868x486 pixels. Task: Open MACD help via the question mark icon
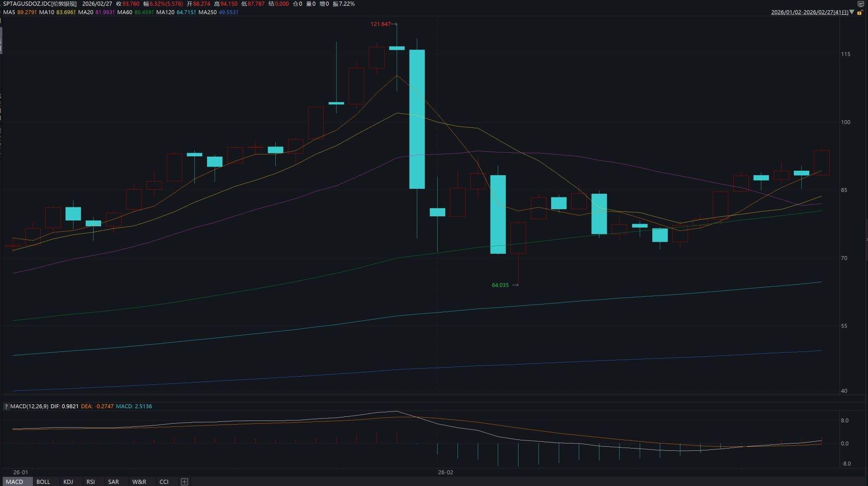pyautogui.click(x=5, y=406)
